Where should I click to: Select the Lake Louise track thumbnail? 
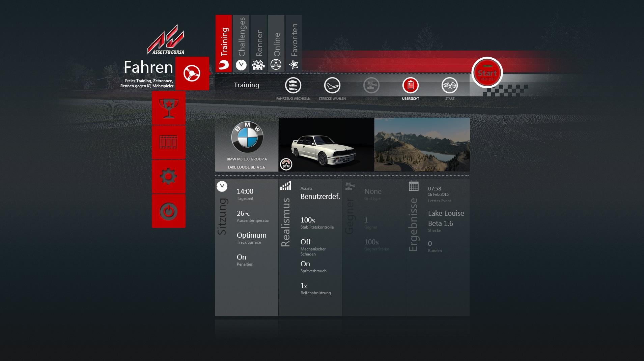(x=422, y=145)
